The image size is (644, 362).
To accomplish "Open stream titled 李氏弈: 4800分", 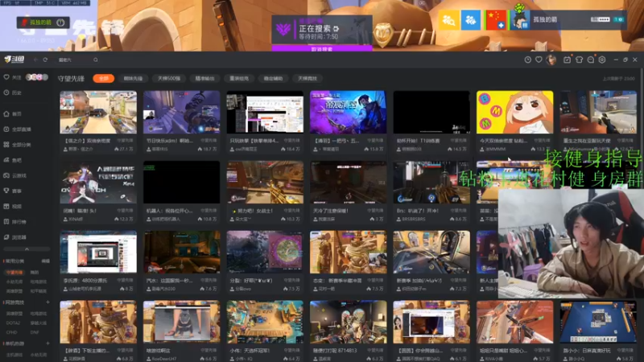I will point(98,252).
